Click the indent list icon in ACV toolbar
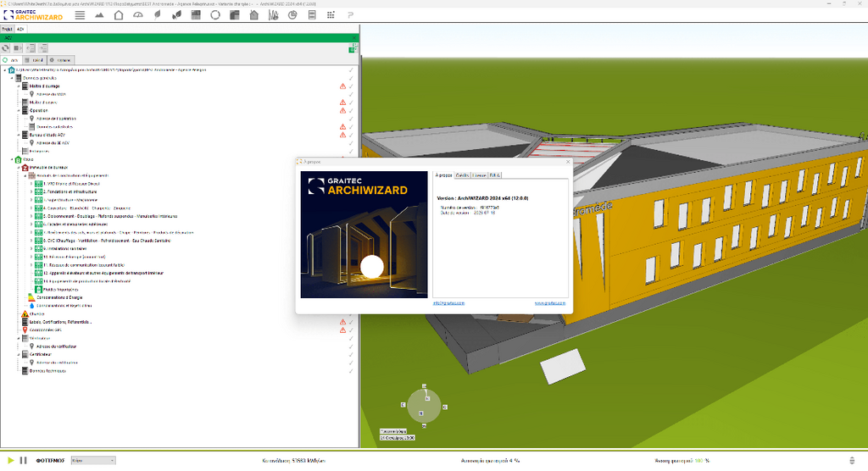868x471 pixels. (x=43, y=48)
